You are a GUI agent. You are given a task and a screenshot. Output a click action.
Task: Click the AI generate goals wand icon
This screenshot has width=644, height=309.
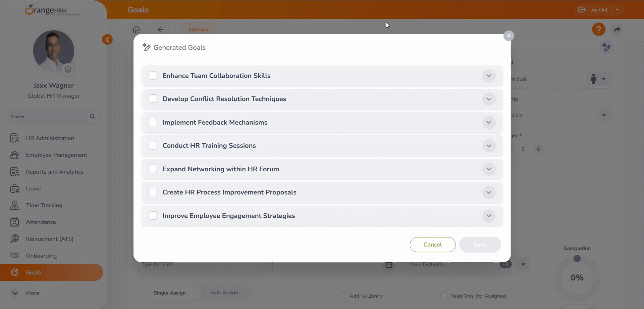click(606, 47)
